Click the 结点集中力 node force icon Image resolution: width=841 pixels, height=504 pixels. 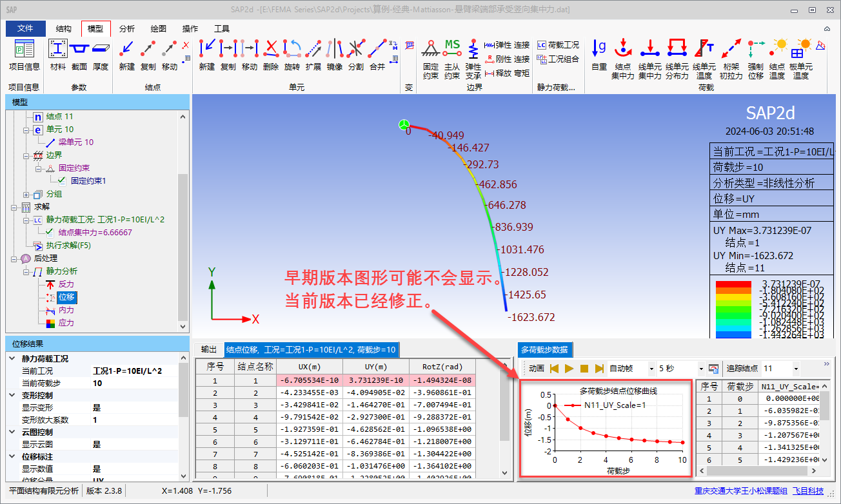coord(623,58)
